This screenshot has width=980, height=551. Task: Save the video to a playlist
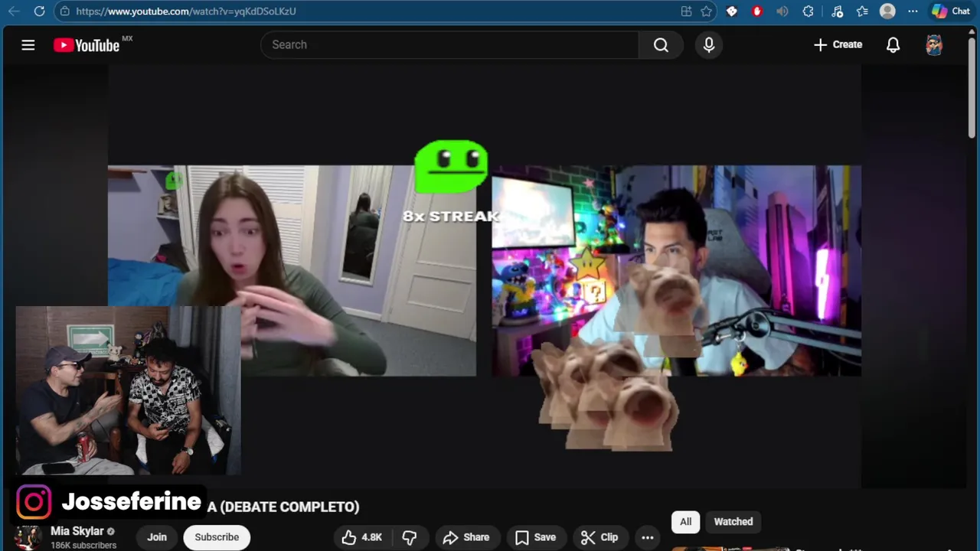coord(535,537)
